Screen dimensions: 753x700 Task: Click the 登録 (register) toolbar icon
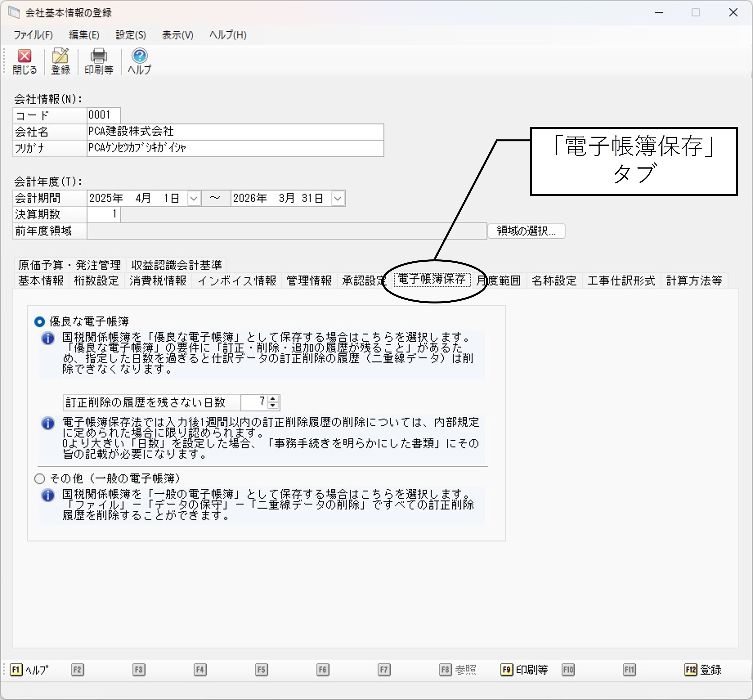[61, 61]
